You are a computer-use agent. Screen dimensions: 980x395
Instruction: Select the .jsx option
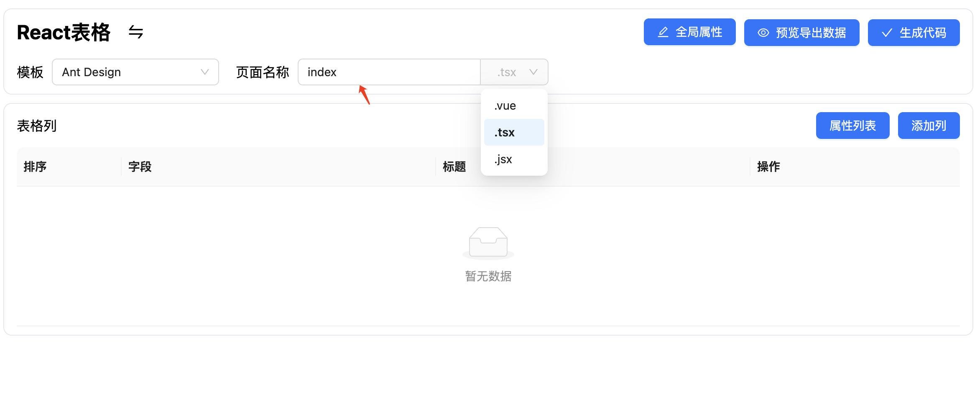(503, 159)
